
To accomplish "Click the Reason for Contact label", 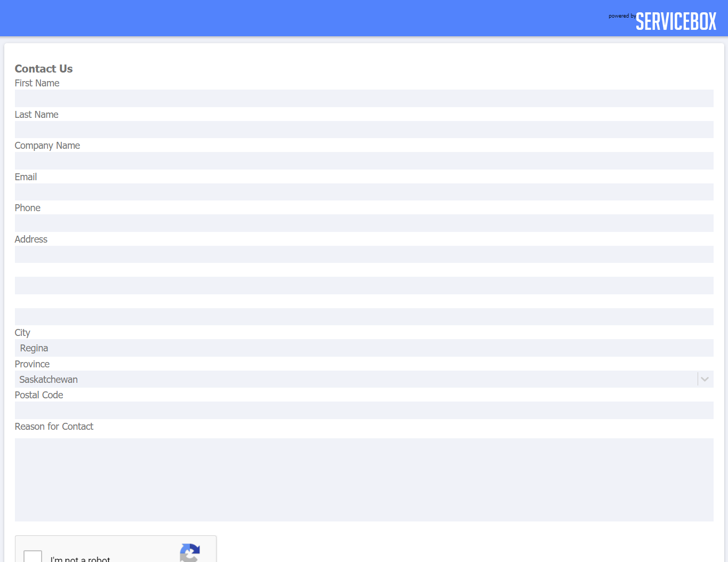I will click(54, 427).
